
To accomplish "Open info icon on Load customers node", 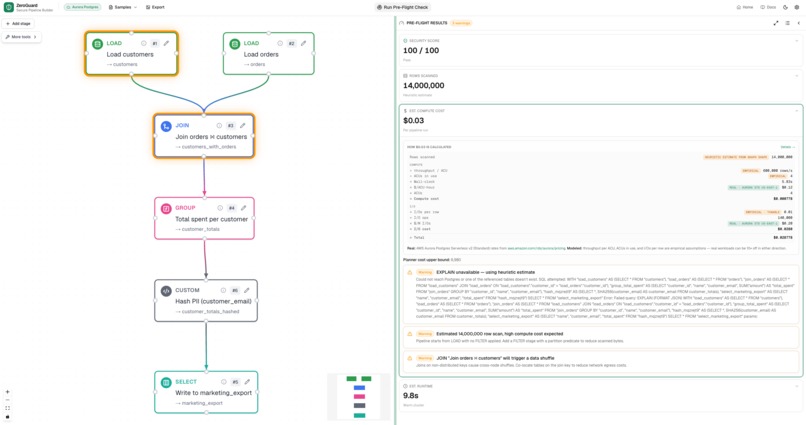I will (x=143, y=43).
